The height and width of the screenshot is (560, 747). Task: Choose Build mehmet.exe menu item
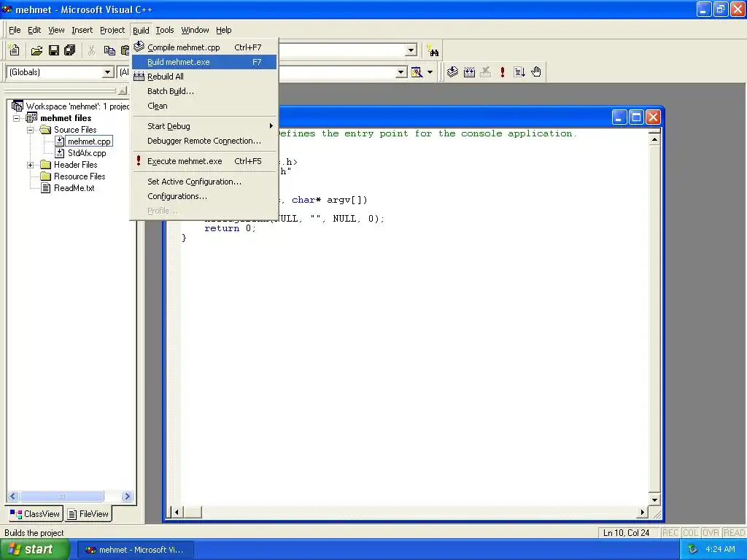point(204,62)
